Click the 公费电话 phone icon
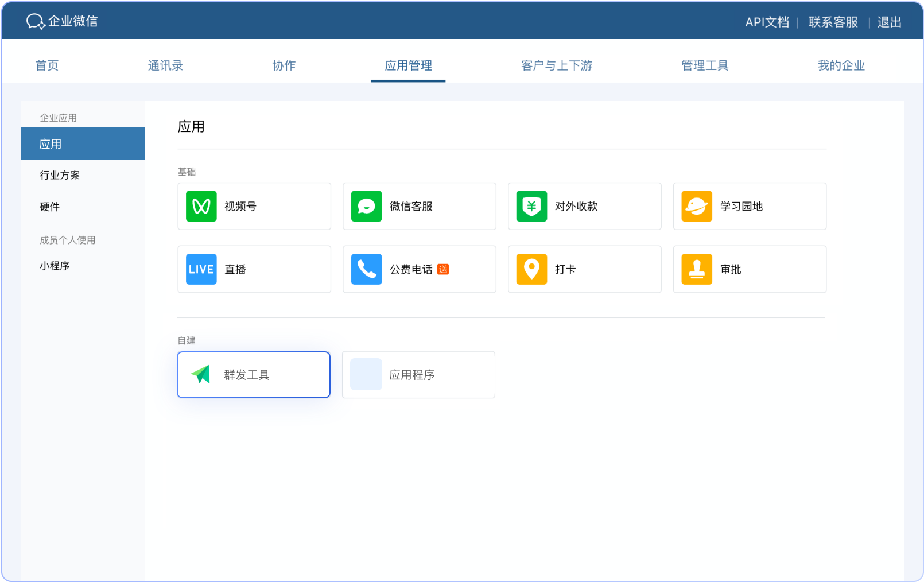 point(367,269)
